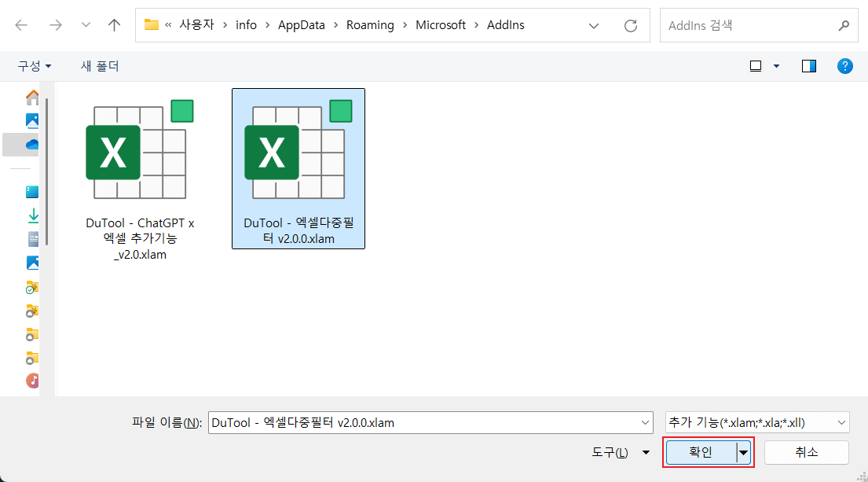Open Home in navigation pane
This screenshot has width=868, height=482.
tap(33, 98)
